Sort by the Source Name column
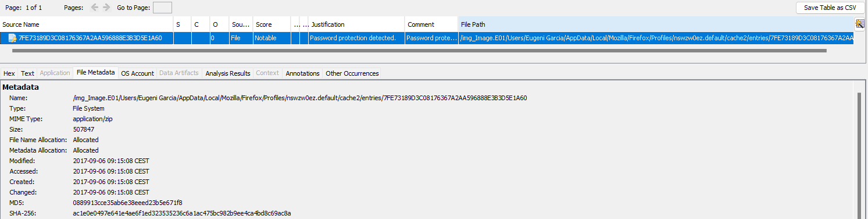868x219 pixels. click(x=87, y=24)
